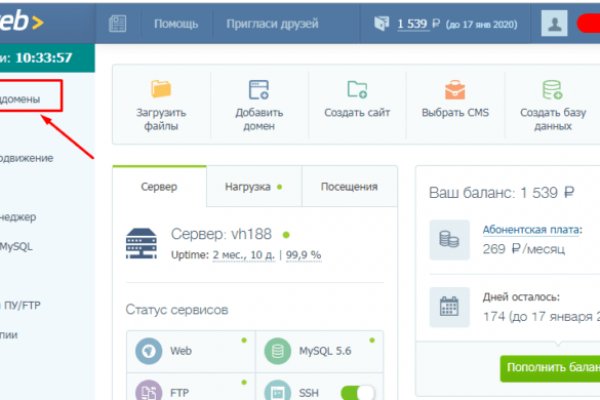600x400 pixels.
Task: Select the Сервер tab
Action: 160,186
